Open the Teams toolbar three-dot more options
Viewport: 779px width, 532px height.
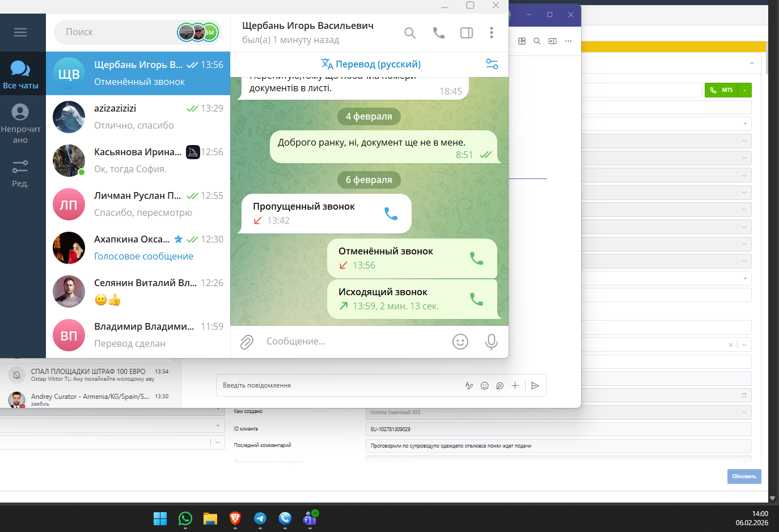point(568,41)
